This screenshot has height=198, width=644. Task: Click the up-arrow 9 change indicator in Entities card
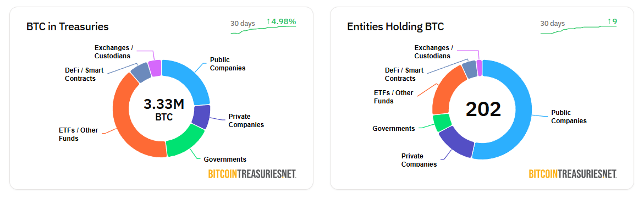(x=612, y=21)
